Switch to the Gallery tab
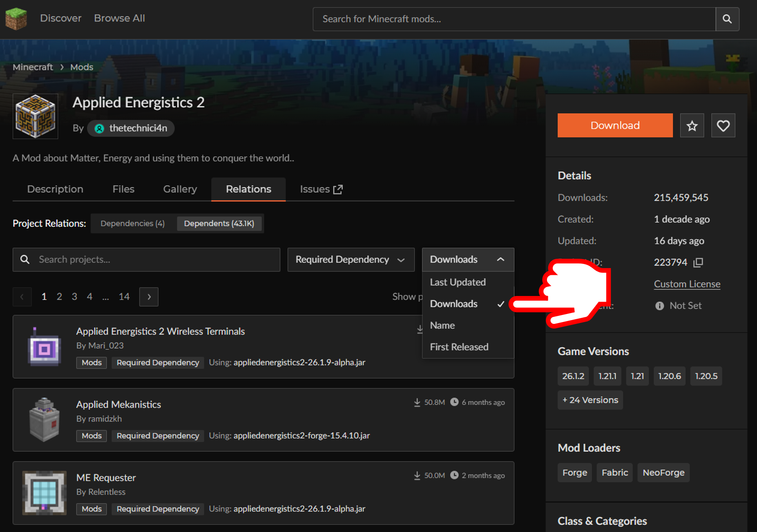Image resolution: width=757 pixels, height=532 pixels. point(180,189)
